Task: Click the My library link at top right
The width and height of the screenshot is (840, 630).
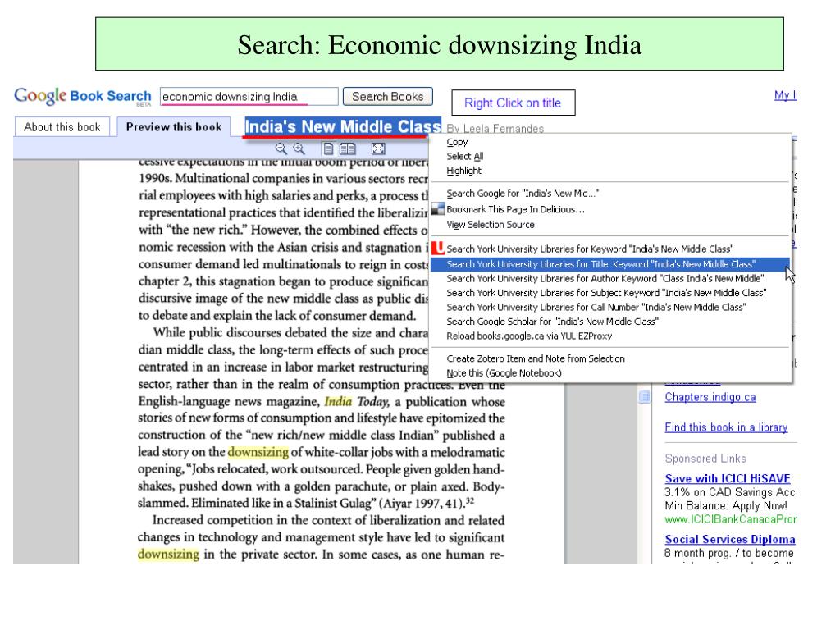Action: (x=785, y=95)
